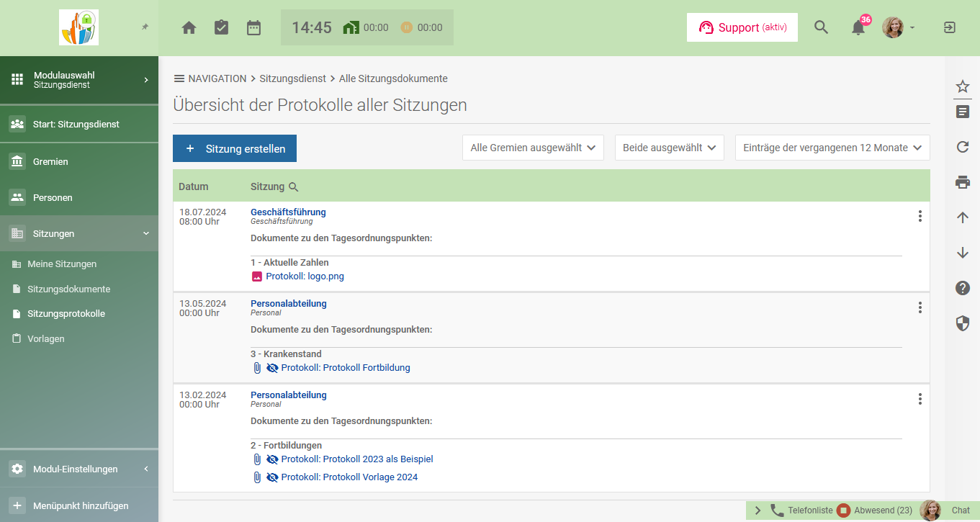Toggle visibility eye of Protokoll Fortbildung
The image size is (980, 522).
272,368
